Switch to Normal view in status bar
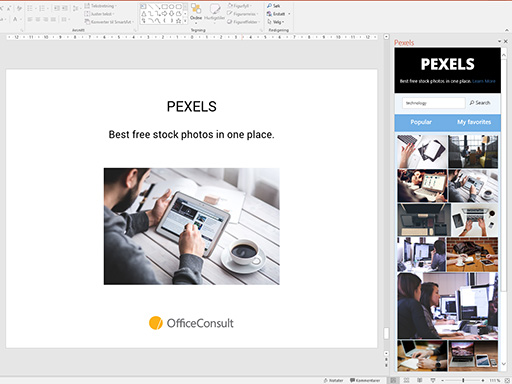 (x=394, y=380)
